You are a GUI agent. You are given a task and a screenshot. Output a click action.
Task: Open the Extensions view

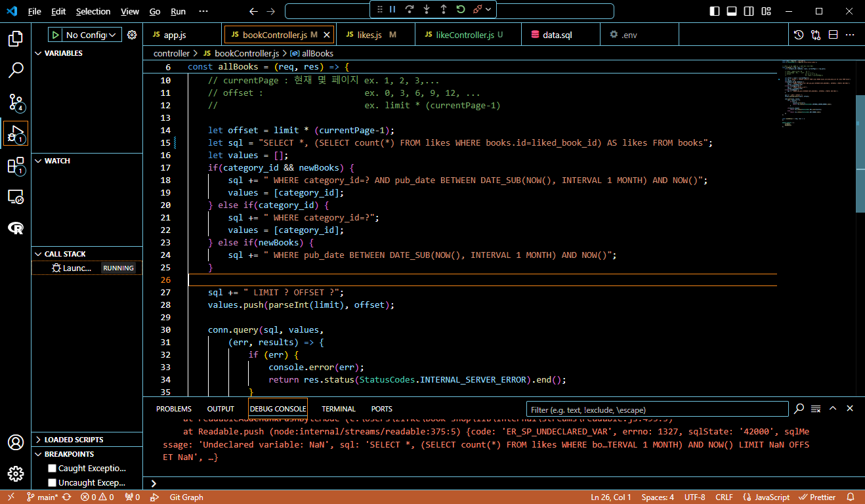16,165
